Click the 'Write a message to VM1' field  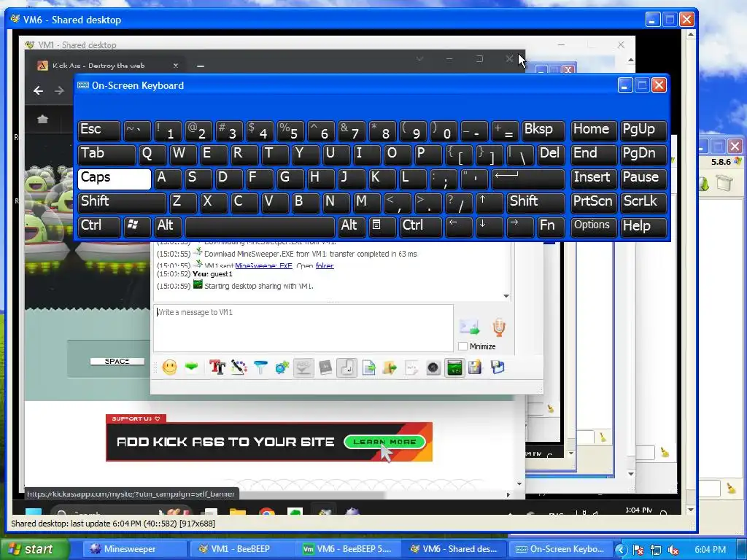[x=303, y=328]
